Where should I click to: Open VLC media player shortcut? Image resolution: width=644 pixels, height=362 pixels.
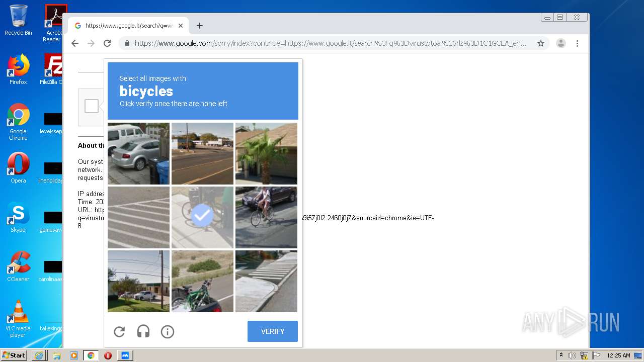tap(18, 318)
